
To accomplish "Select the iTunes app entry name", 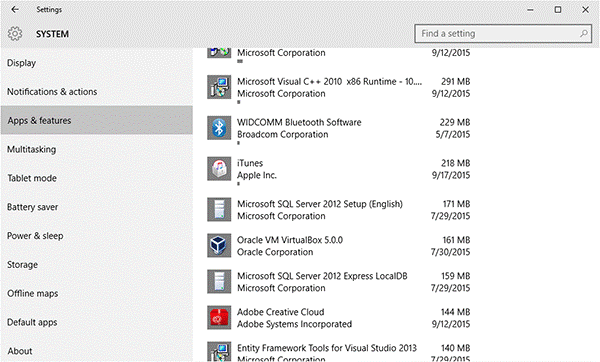I will click(x=250, y=163).
